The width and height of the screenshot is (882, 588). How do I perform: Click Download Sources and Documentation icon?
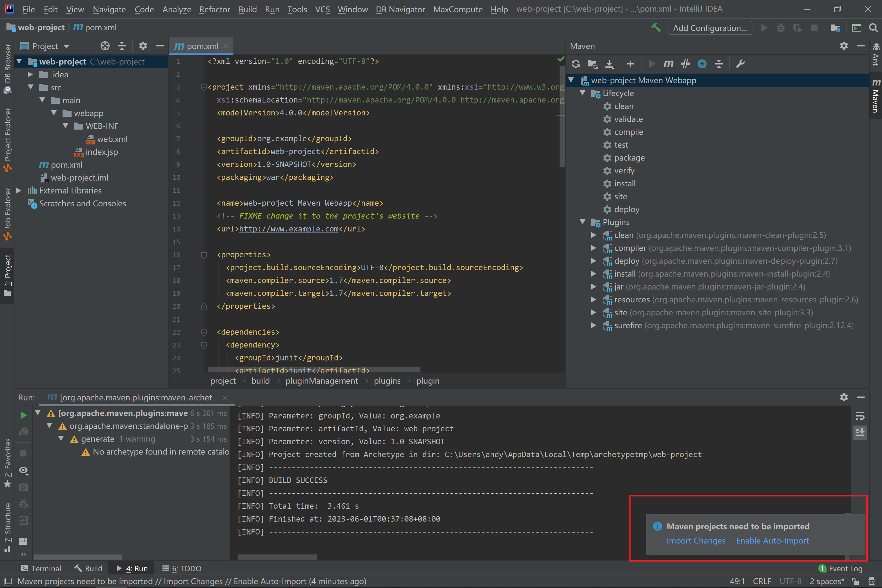pos(610,64)
